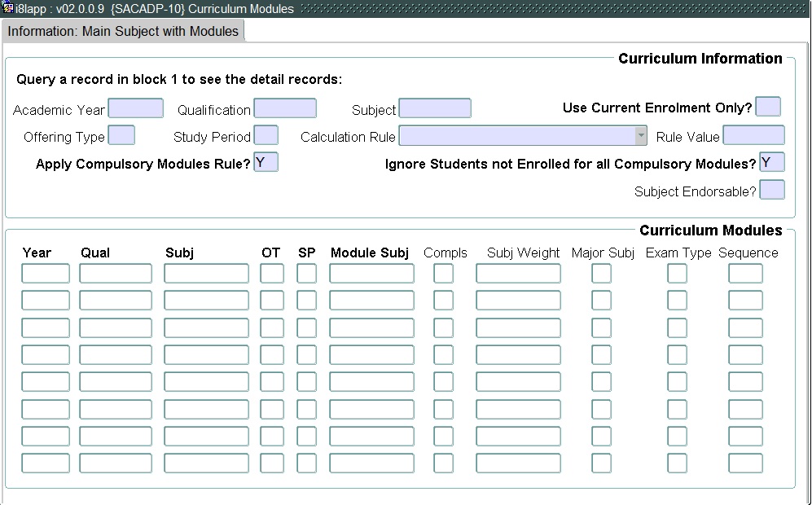
Task: Focus the Study Period field
Action: [266, 135]
